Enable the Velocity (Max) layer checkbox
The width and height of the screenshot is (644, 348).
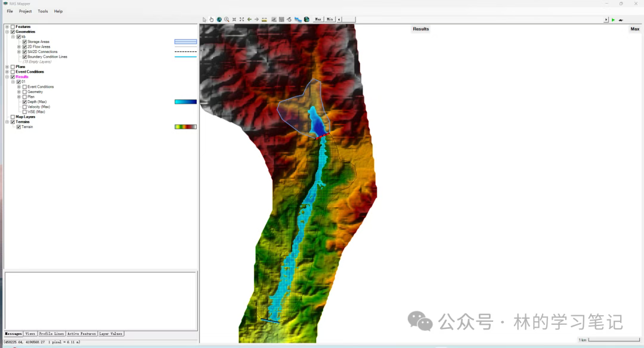[24, 107]
